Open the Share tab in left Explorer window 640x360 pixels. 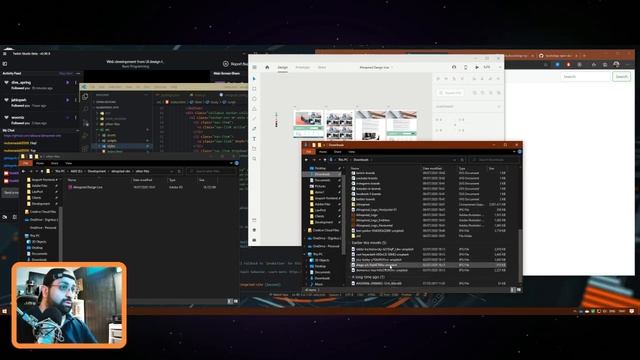[x=54, y=163]
